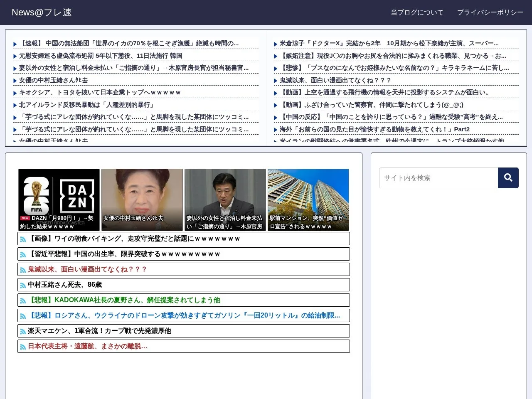This screenshot has height=399, width=532.
Task: Open 【嫉妬注意】現役J〇 headline
Action: 393,56
